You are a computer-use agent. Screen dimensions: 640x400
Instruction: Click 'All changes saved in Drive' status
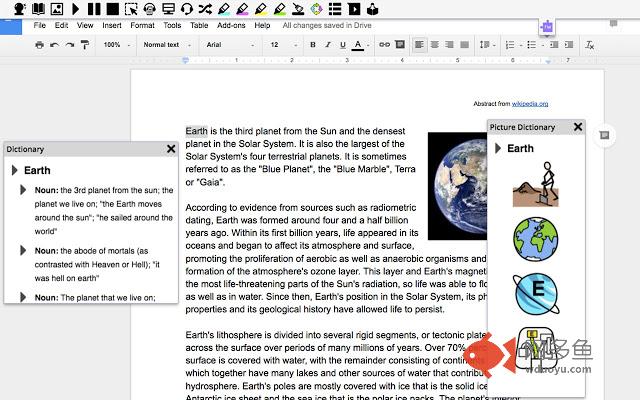[x=327, y=25]
